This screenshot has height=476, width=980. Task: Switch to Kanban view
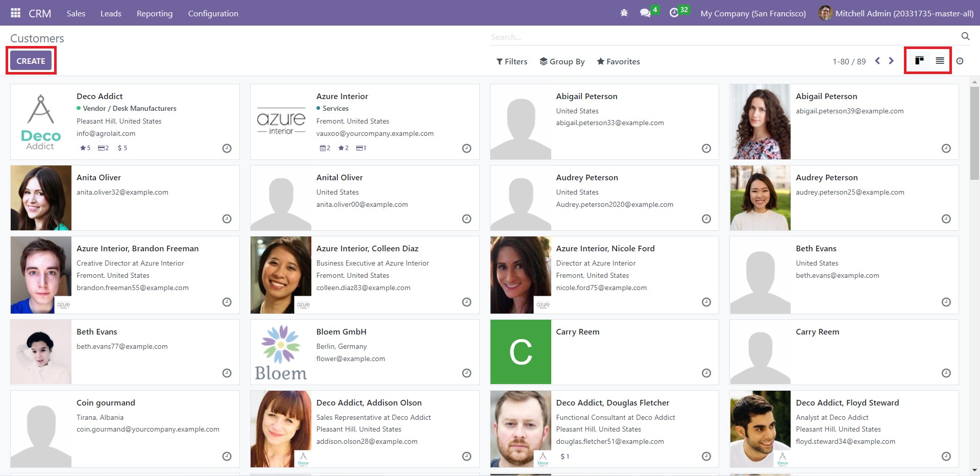coord(919,61)
